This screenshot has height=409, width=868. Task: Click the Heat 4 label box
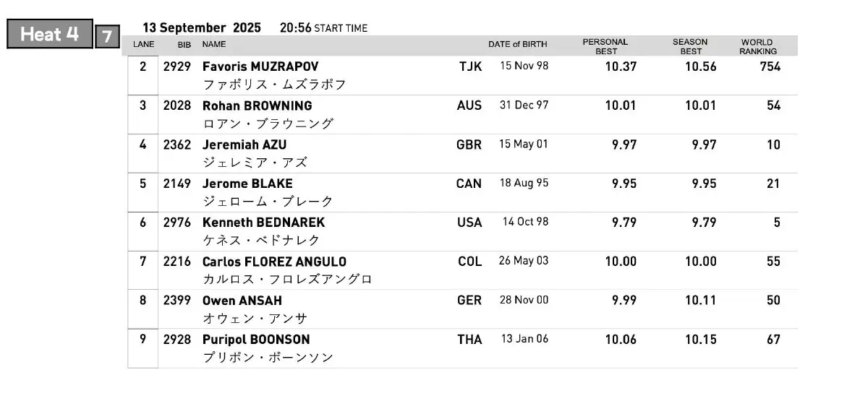[50, 34]
